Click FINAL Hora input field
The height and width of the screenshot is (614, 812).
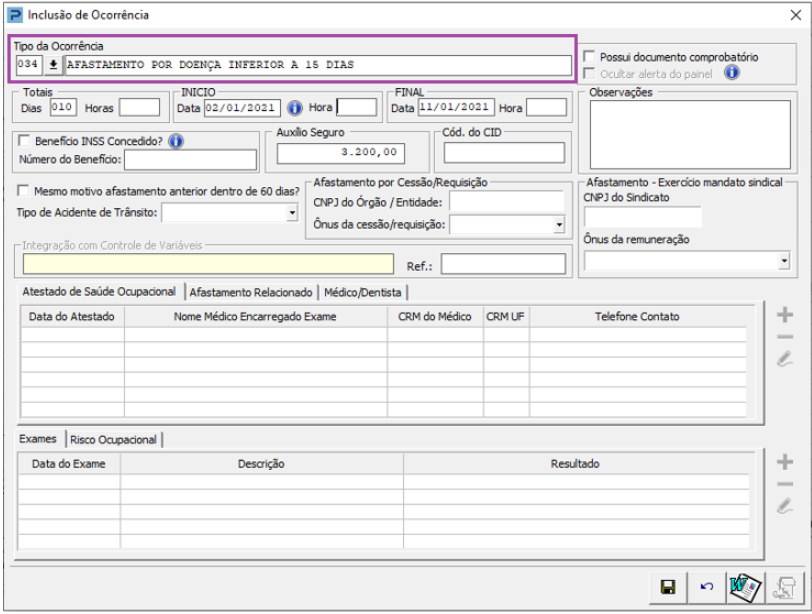(x=547, y=108)
